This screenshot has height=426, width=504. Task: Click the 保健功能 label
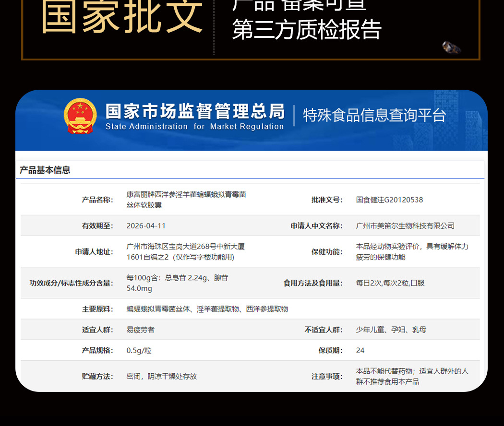coord(327,252)
